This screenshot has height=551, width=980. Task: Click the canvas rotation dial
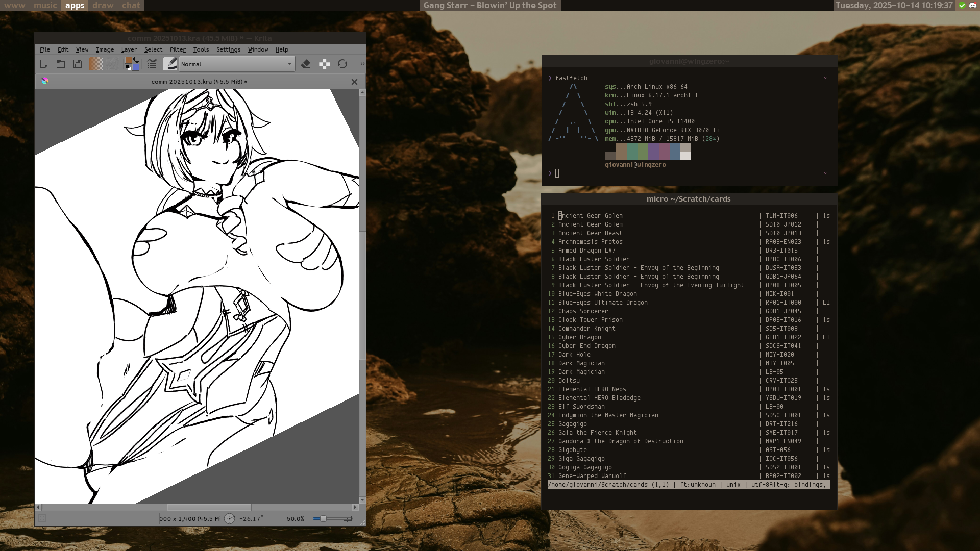(x=230, y=518)
